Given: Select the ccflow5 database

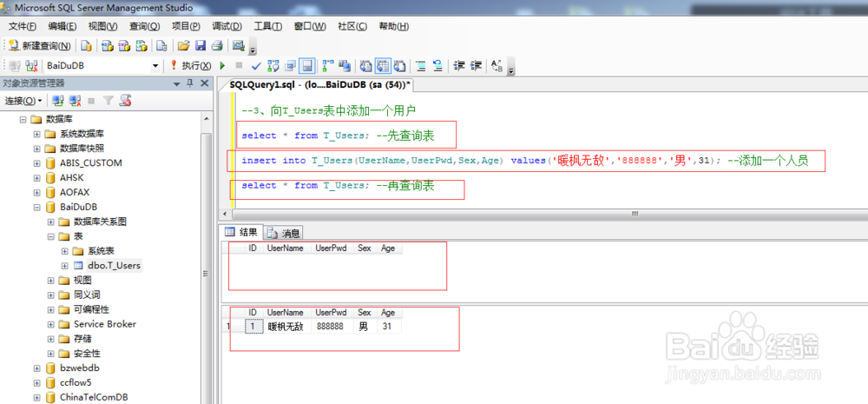Looking at the screenshot, I should 76,382.
